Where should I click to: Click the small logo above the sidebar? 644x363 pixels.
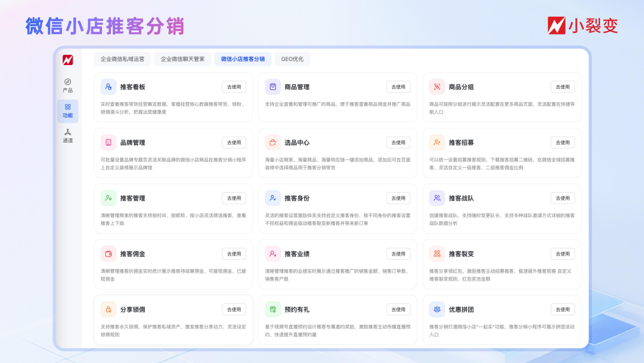(x=67, y=60)
